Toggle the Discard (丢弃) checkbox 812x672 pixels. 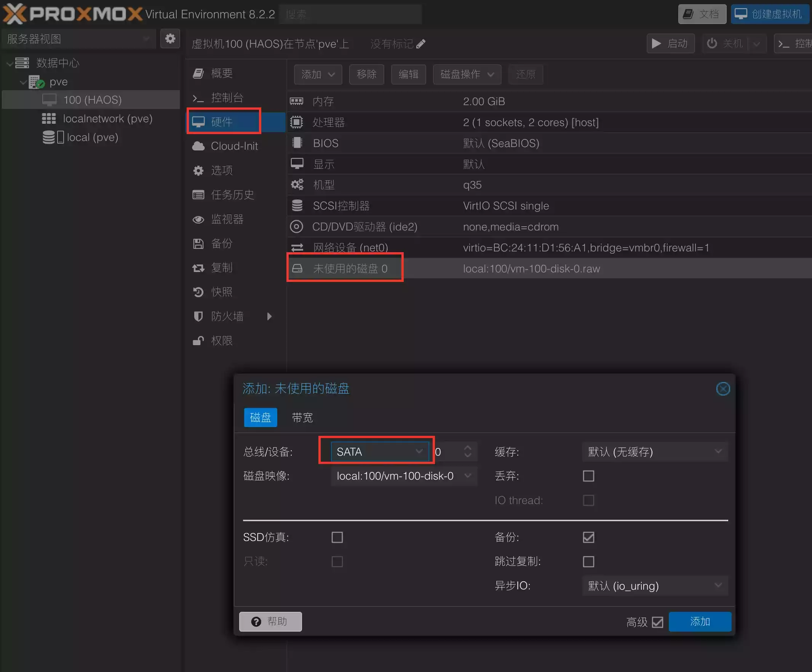[588, 475]
